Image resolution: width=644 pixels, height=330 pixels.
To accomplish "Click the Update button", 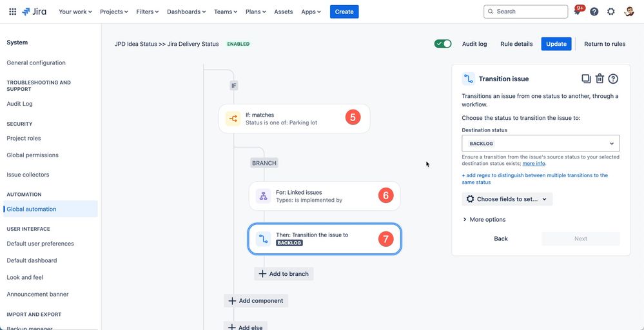I will point(556,44).
